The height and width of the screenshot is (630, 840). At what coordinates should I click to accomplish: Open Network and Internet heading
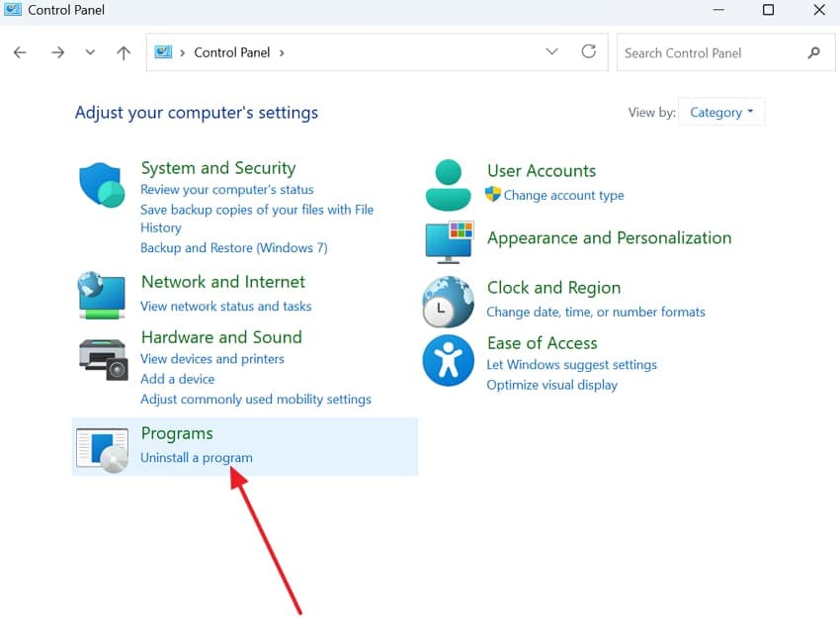[x=223, y=282]
